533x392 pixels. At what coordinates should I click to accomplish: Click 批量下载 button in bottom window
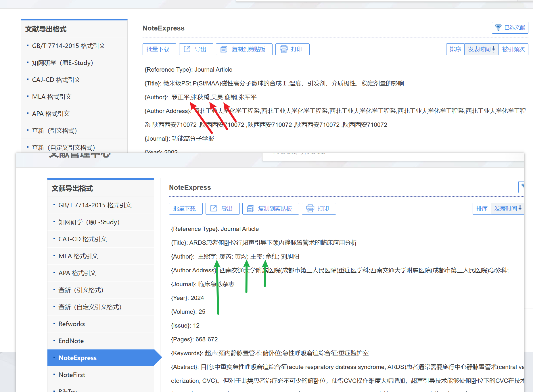[186, 209]
